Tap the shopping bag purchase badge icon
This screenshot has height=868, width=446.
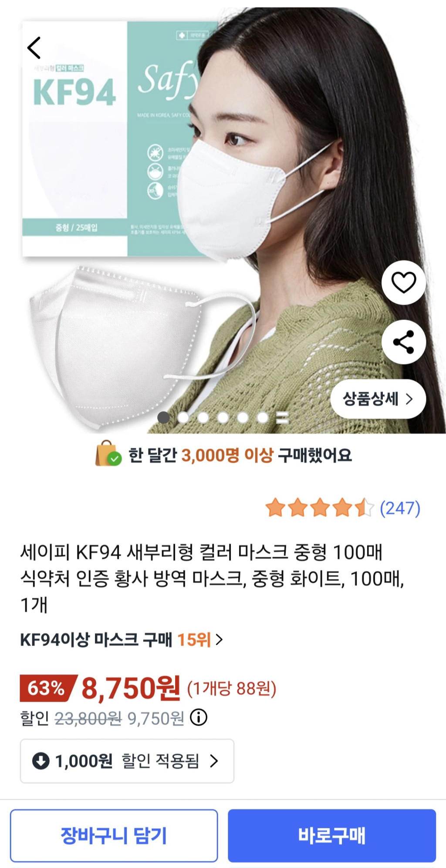click(108, 454)
